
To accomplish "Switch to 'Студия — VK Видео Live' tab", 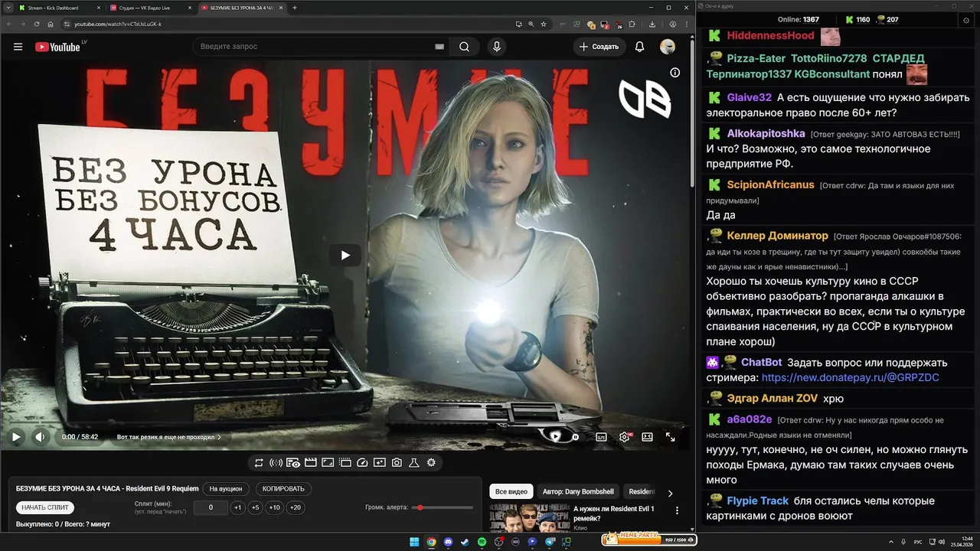I will (149, 8).
